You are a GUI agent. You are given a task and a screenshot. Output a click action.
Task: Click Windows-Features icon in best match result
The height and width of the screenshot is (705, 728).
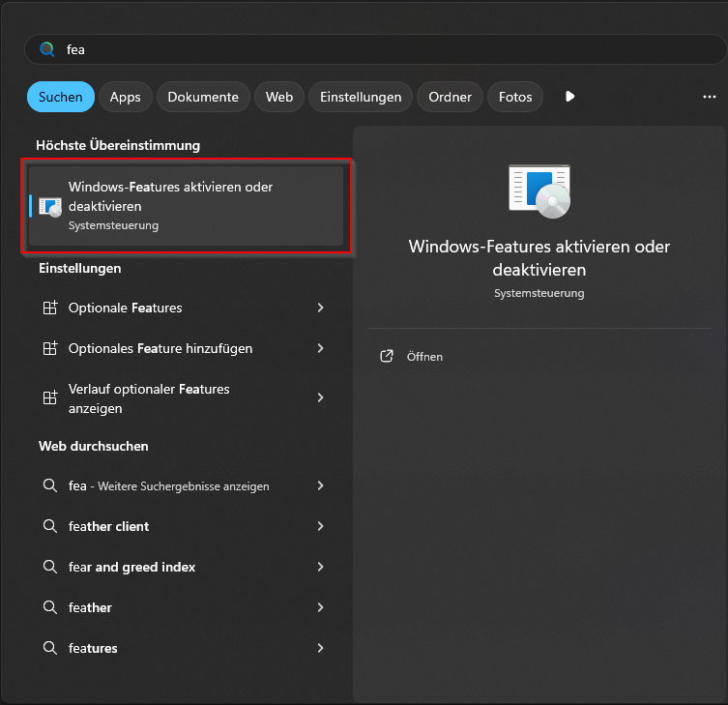[49, 205]
